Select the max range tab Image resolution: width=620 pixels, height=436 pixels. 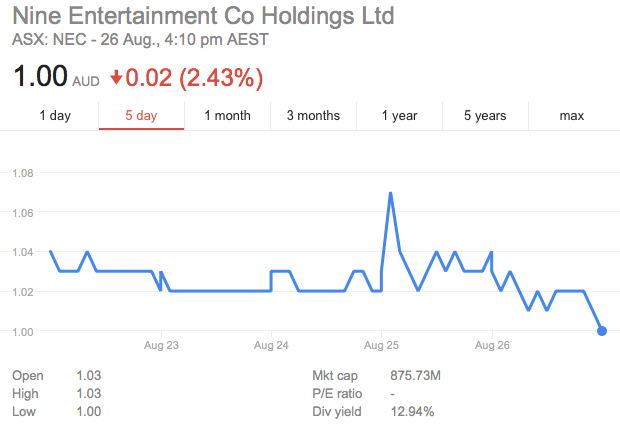coord(572,115)
